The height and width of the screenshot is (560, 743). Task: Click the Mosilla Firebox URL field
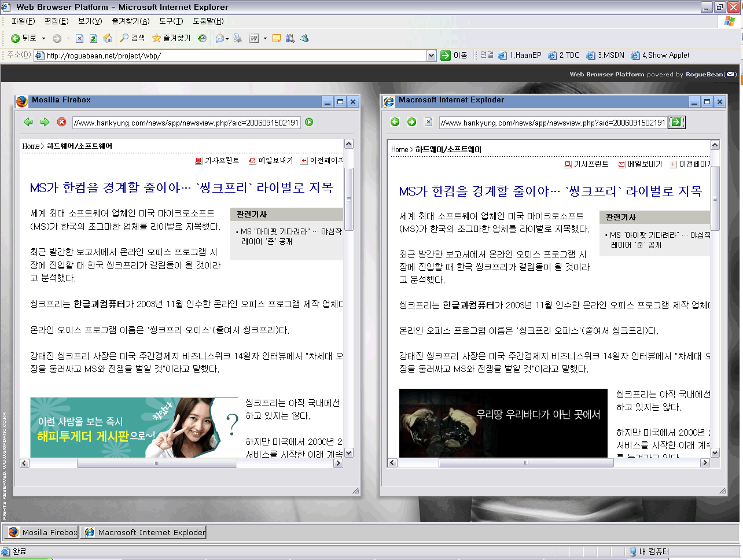(186, 123)
